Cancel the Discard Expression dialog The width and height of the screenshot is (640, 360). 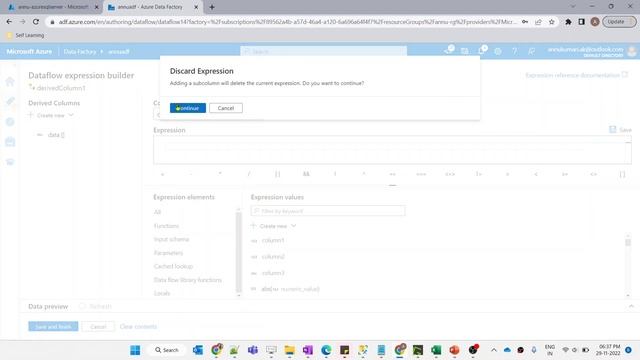(226, 108)
